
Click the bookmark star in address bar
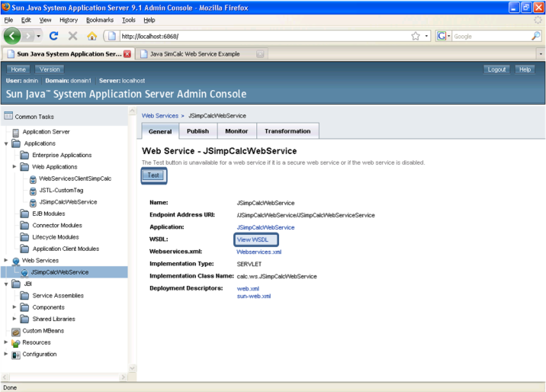coord(416,36)
